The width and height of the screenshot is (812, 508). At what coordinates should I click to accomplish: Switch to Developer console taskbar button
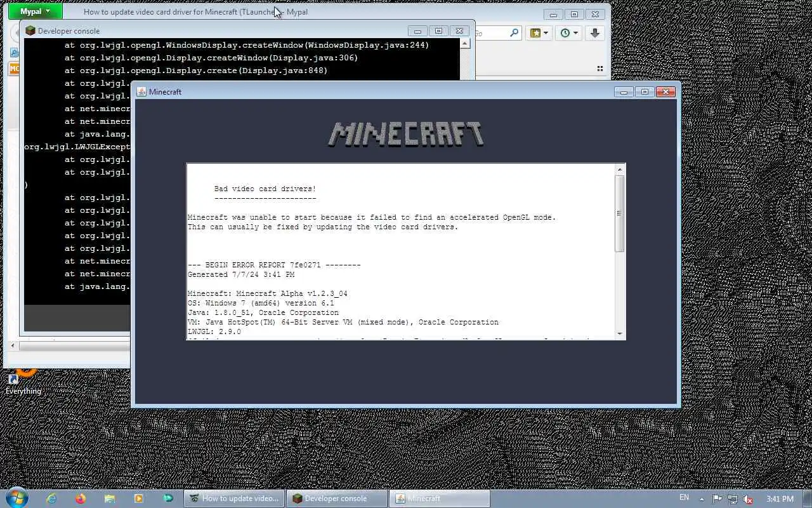336,498
